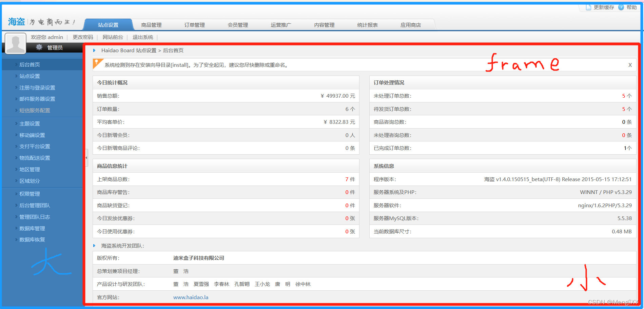
Task: Click the admin avatar picture
Action: click(x=15, y=43)
